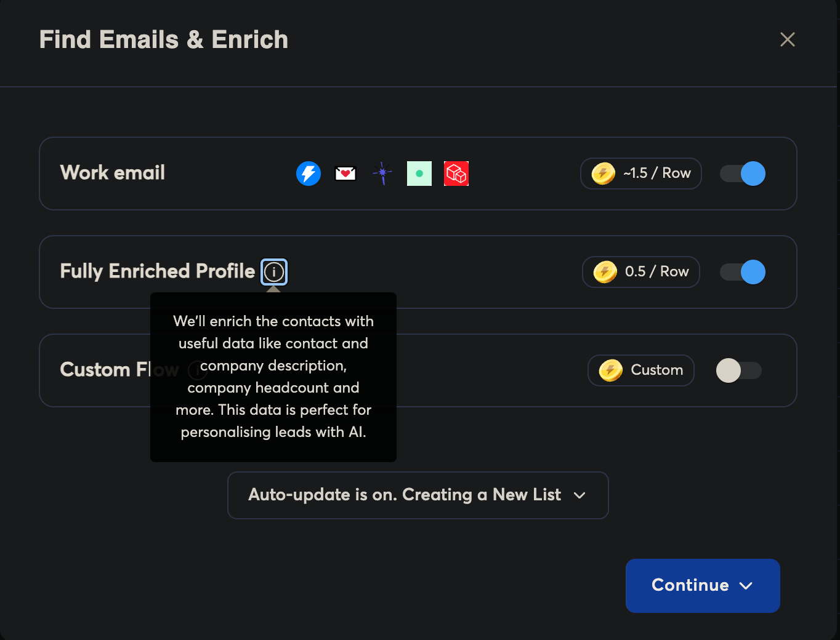840x640 pixels.
Task: Expand the chevron on the Continue button
Action: pyautogui.click(x=747, y=586)
